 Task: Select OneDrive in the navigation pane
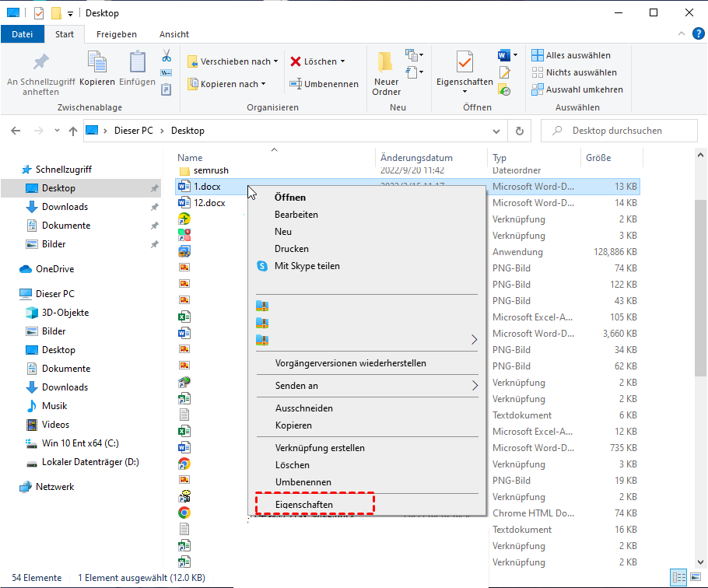(x=56, y=269)
